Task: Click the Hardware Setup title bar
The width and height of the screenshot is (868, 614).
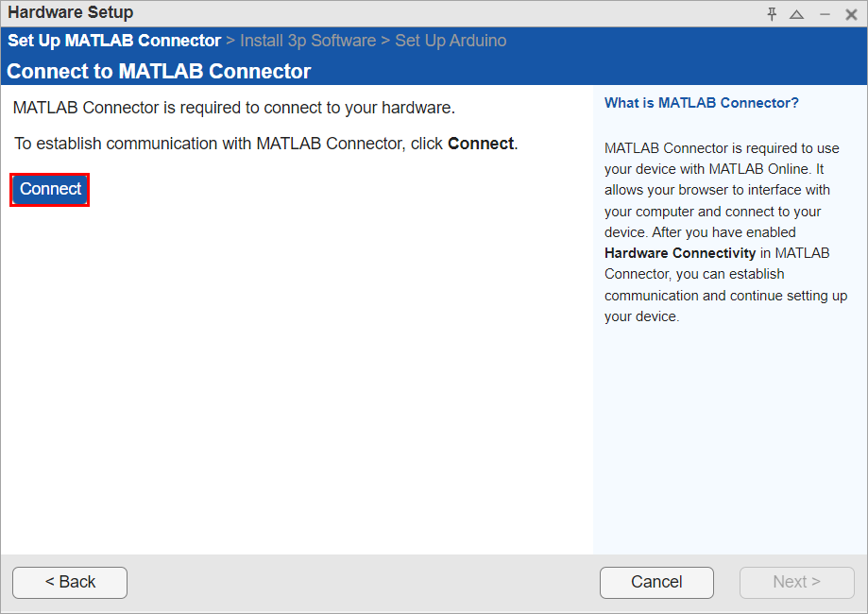Action: [x=378, y=13]
